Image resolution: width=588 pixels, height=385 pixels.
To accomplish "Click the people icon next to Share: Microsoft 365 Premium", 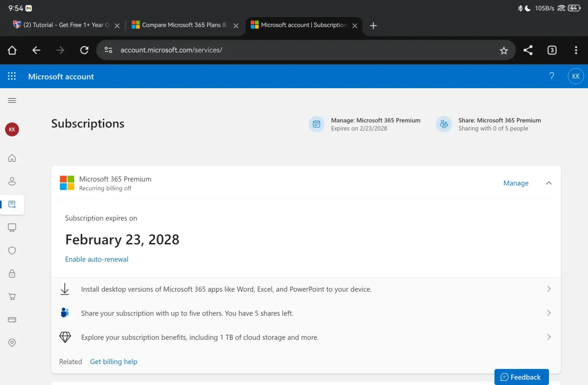I will coord(444,124).
